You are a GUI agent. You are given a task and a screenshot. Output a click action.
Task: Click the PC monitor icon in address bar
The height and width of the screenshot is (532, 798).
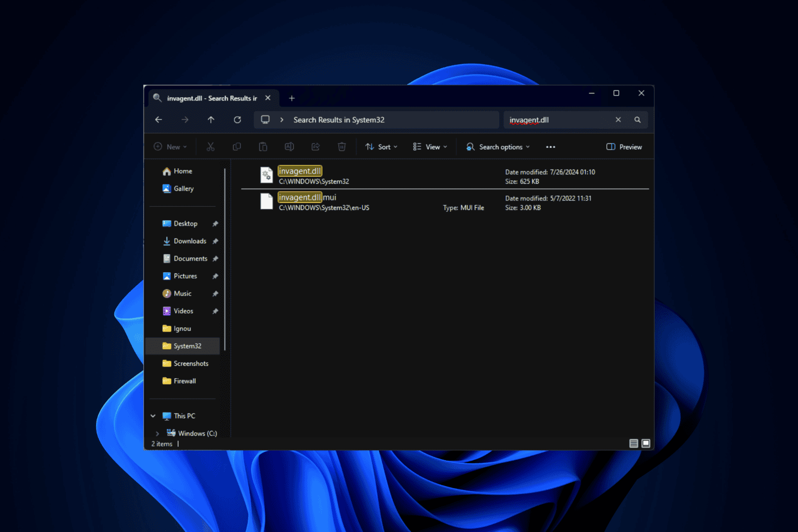(x=265, y=119)
